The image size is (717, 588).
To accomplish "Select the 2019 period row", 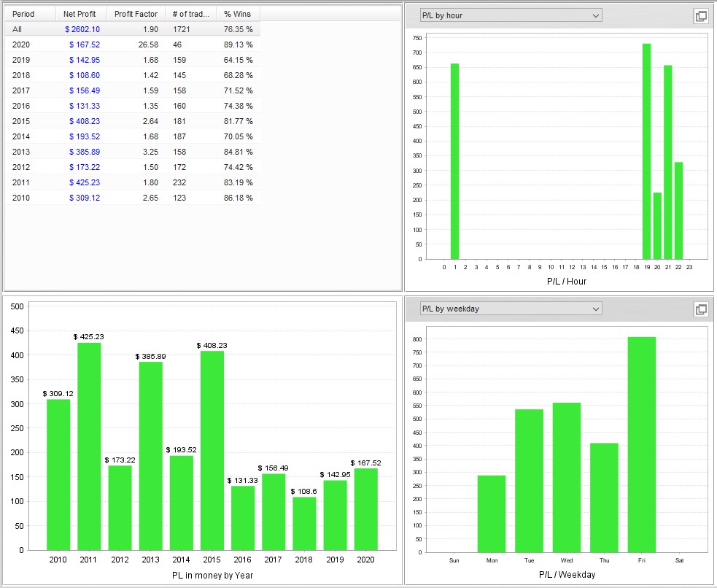I will 133,60.
